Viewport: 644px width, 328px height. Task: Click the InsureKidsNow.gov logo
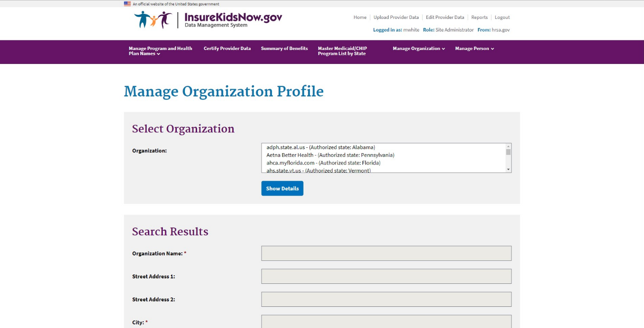(208, 20)
